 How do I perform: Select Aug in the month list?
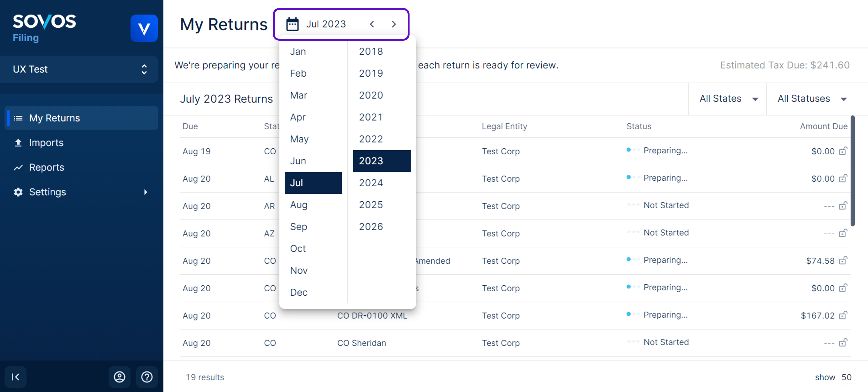[x=298, y=205]
